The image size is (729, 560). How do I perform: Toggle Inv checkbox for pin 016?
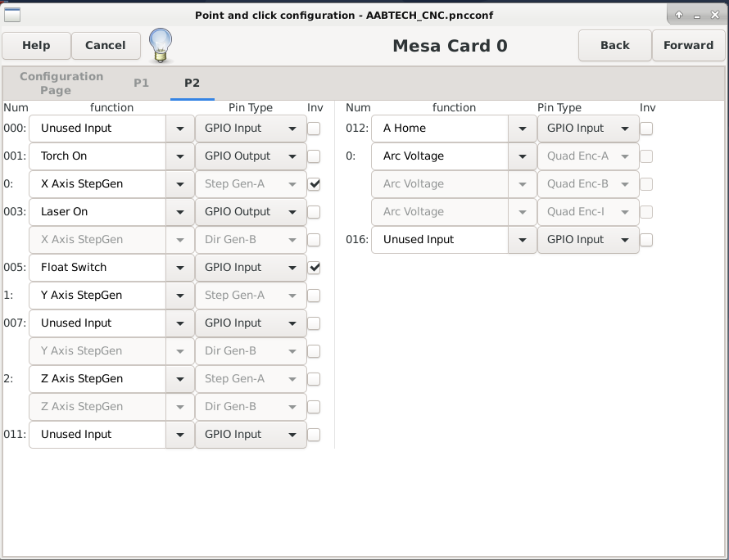click(x=646, y=240)
